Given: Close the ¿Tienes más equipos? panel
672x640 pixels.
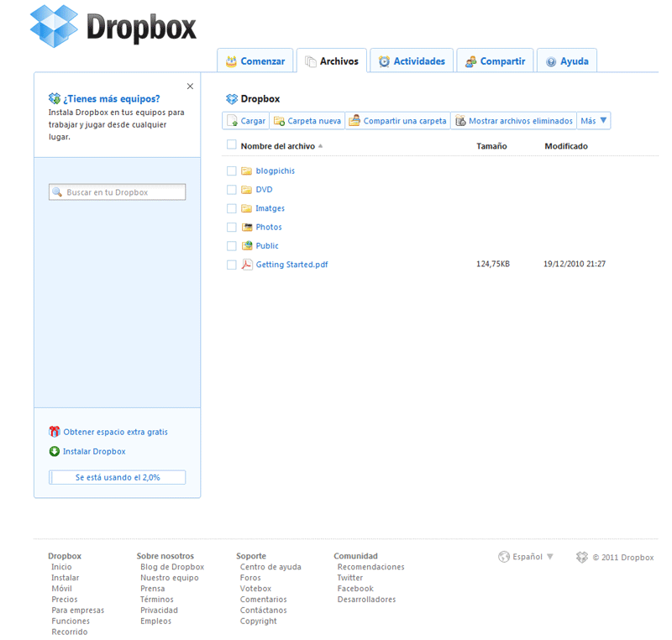Looking at the screenshot, I should click(191, 87).
